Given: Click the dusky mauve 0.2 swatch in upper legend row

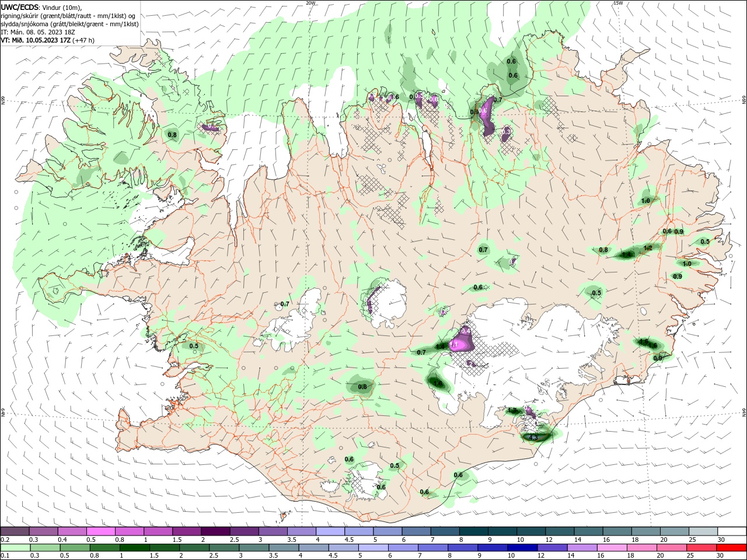Looking at the screenshot, I should point(15,531).
